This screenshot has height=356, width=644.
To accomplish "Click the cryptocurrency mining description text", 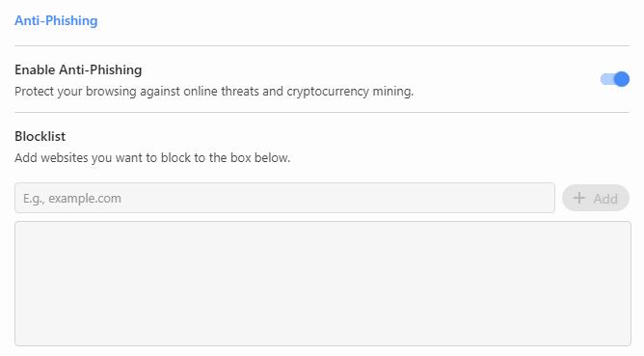I will (350, 92).
